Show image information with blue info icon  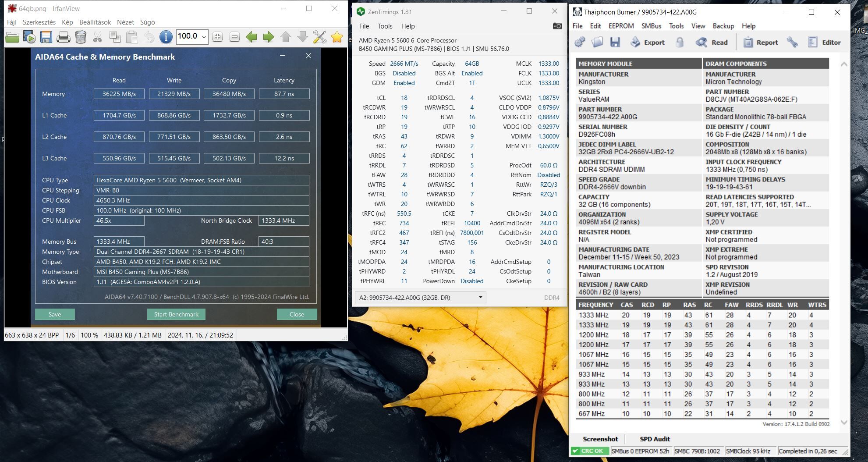pyautogui.click(x=166, y=37)
